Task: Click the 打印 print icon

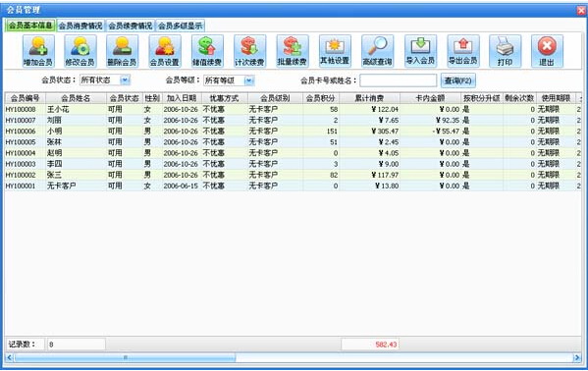Action: click(506, 51)
